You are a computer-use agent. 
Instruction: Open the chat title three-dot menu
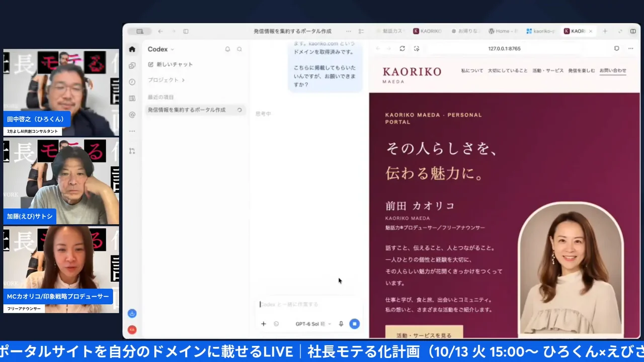pos(348,31)
